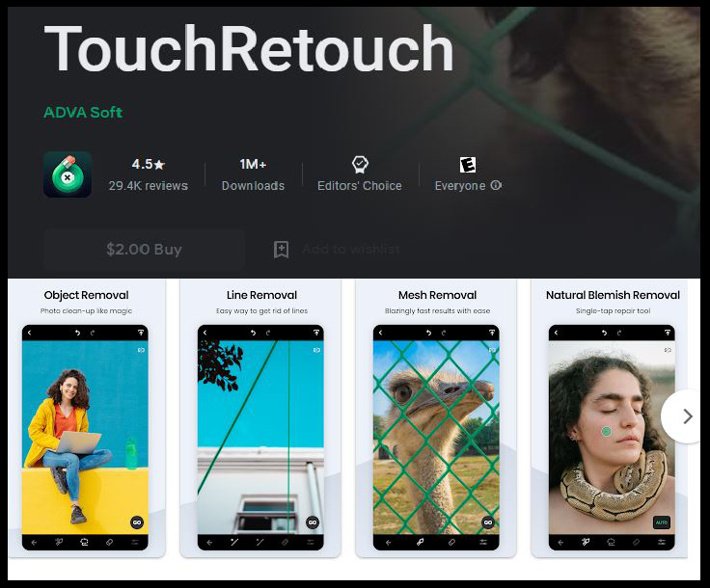Viewport: 710px width, 588px height.
Task: Click the Add to wishlist label
Action: [x=351, y=249]
